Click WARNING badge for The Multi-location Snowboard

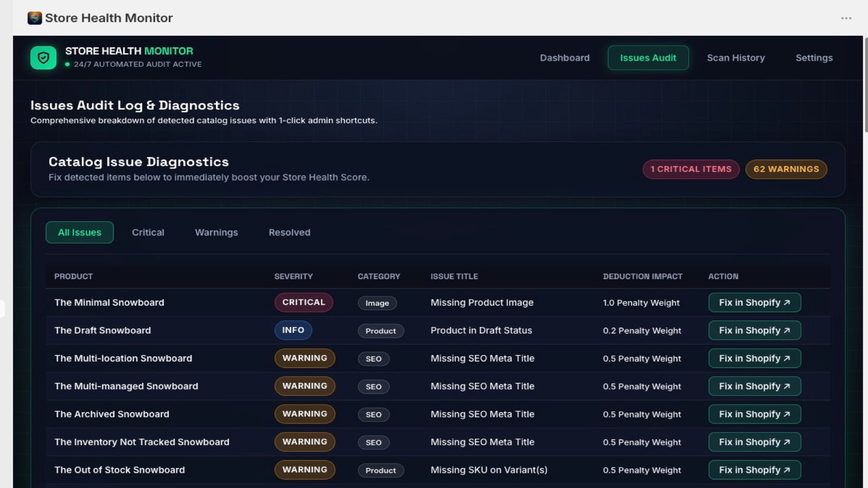[x=305, y=358]
